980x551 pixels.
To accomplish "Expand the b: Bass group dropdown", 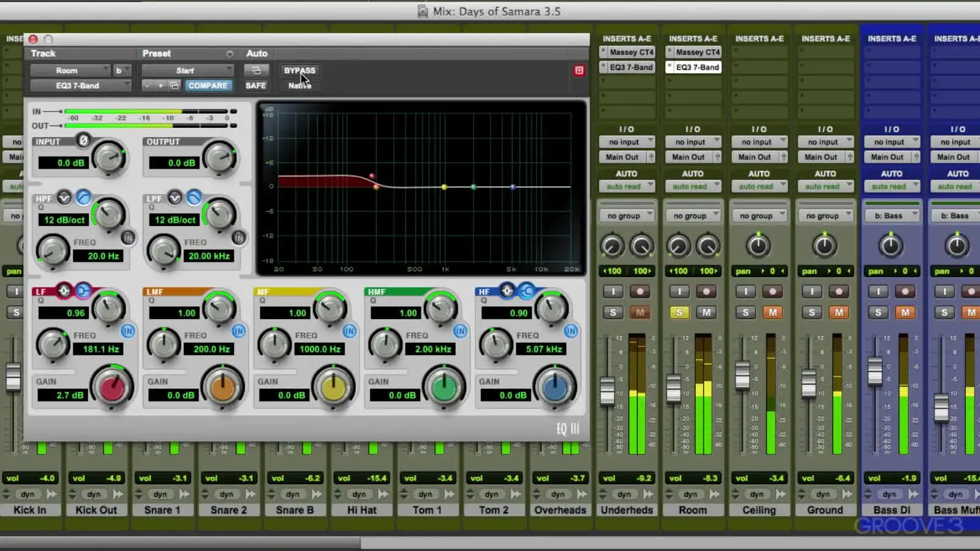I will [x=892, y=216].
